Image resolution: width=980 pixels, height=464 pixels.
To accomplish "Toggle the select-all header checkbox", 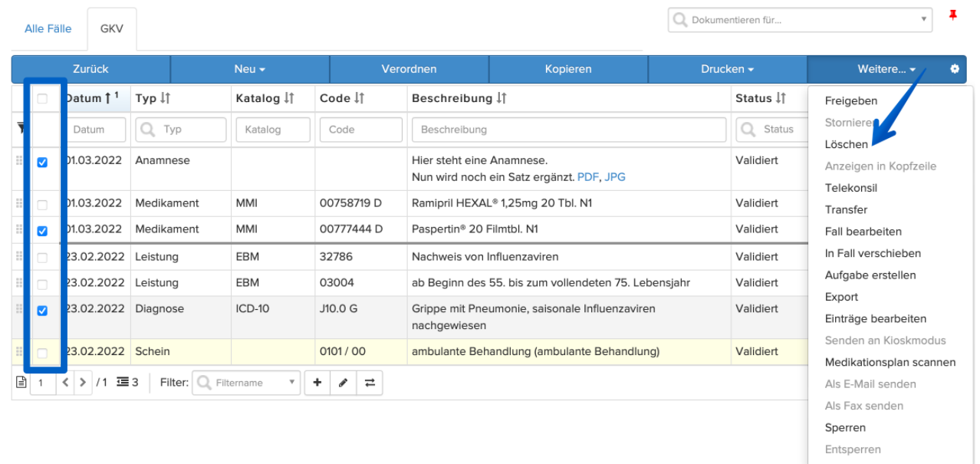I will click(42, 98).
